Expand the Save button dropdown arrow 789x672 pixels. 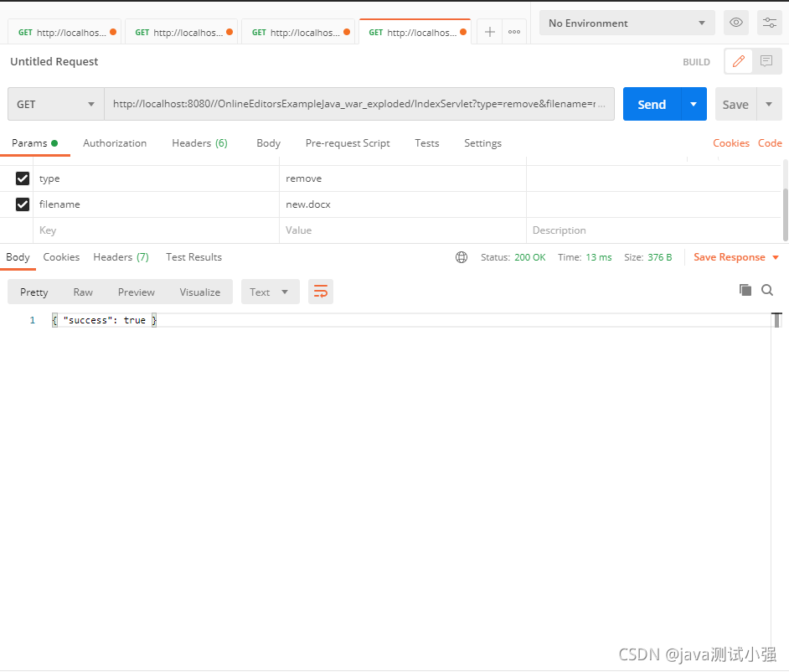(768, 104)
